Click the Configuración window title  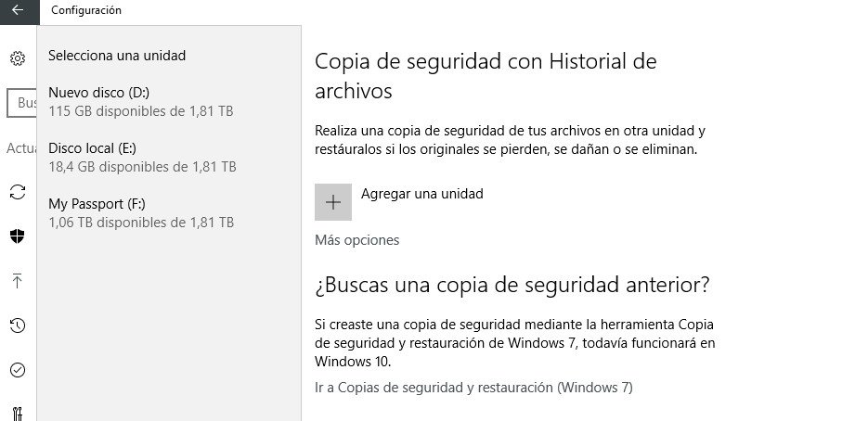coord(86,10)
